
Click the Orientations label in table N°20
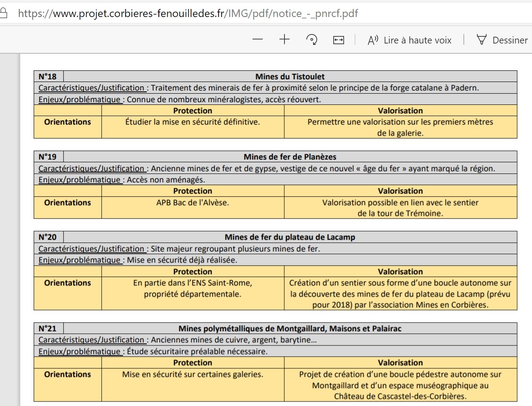(67, 283)
